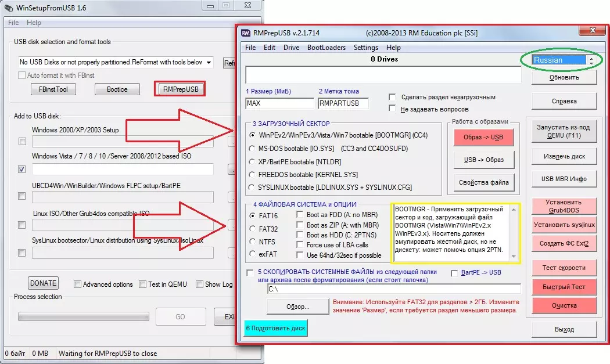Check Boot as FDD option

[300, 214]
